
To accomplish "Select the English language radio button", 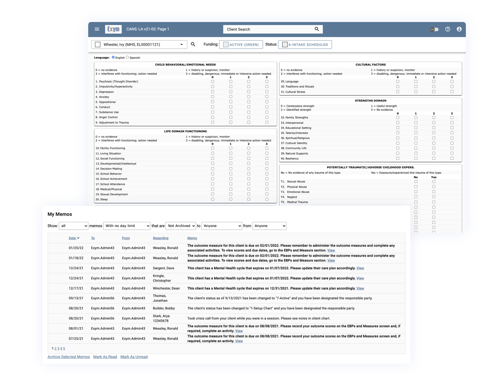I will (x=113, y=57).
